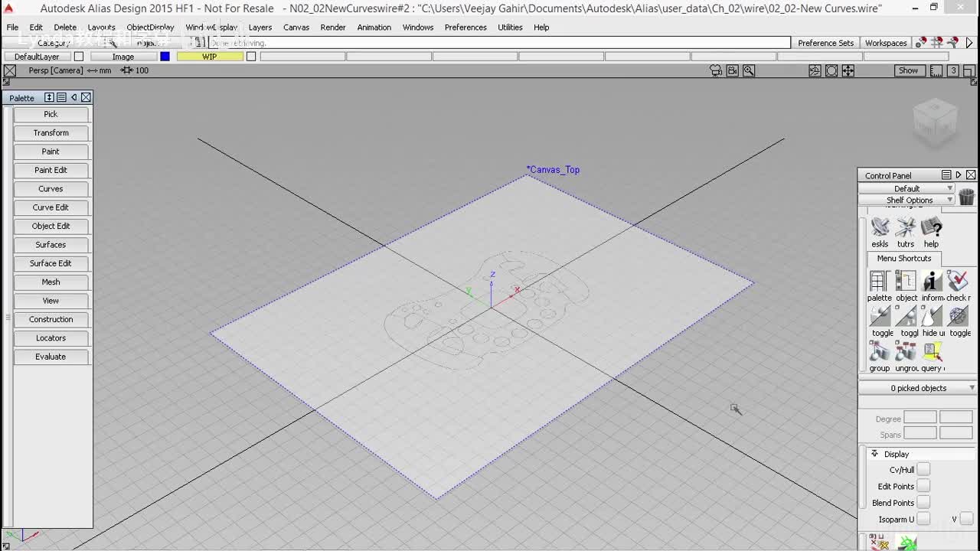This screenshot has height=551, width=980.
Task: Expand the toolbar's right arrow
Action: (x=969, y=43)
